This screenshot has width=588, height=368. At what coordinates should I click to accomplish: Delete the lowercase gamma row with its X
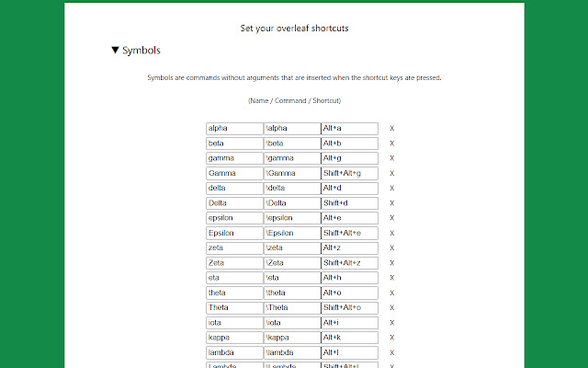pos(392,158)
